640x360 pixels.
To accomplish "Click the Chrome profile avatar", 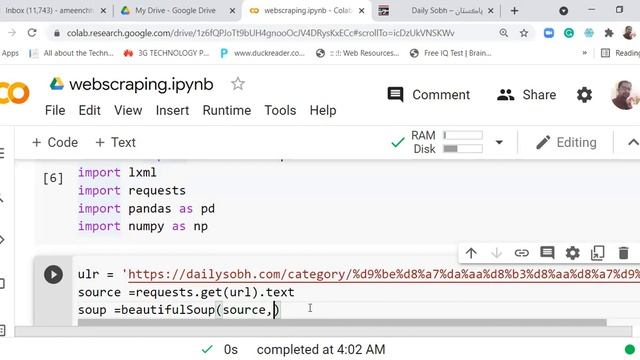I will pos(629,33).
